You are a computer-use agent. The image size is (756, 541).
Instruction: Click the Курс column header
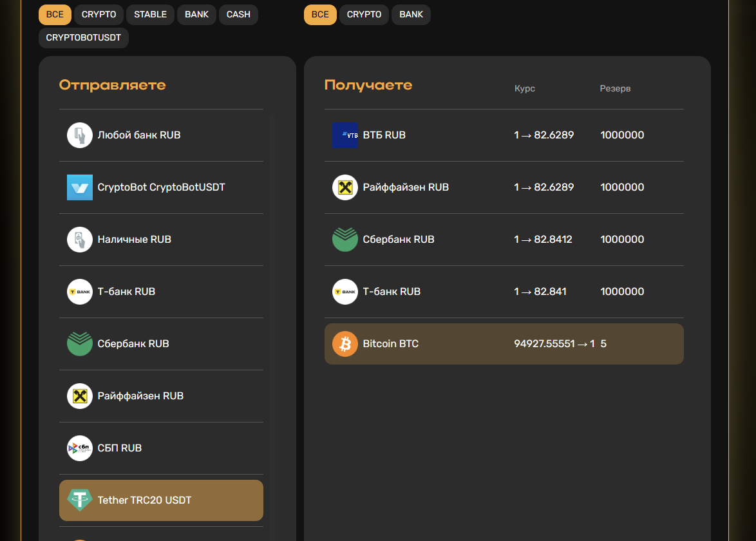[x=525, y=89]
